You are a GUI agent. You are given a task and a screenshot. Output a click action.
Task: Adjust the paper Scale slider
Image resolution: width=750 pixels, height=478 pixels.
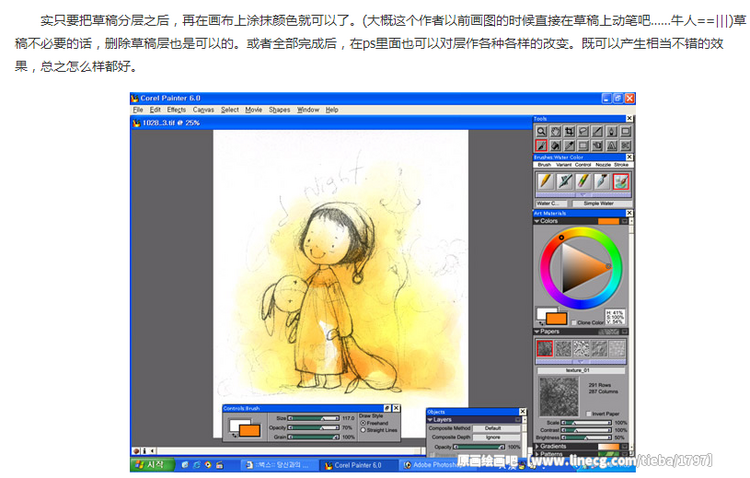586,423
